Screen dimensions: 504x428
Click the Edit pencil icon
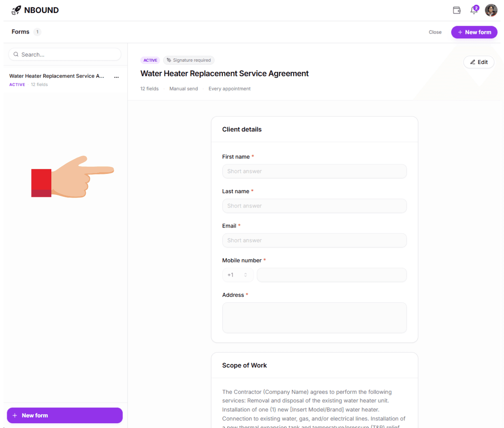tap(473, 62)
